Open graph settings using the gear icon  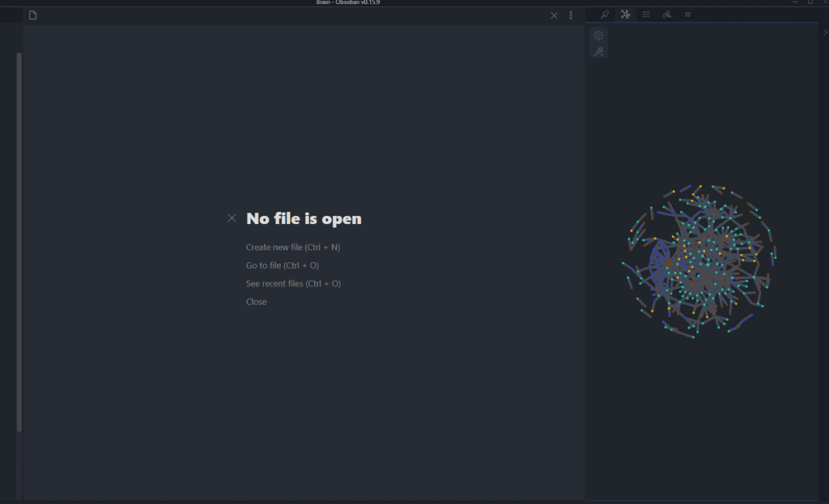click(x=598, y=35)
